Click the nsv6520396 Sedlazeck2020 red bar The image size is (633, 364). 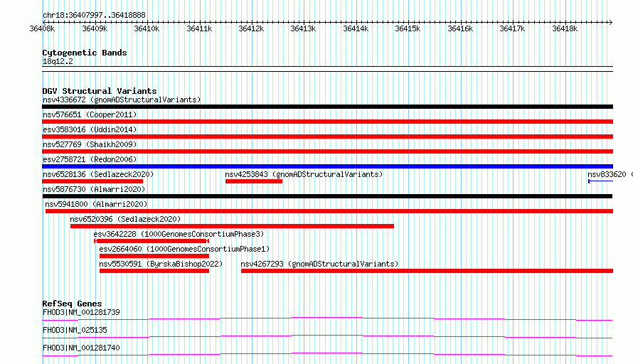[x=232, y=226]
